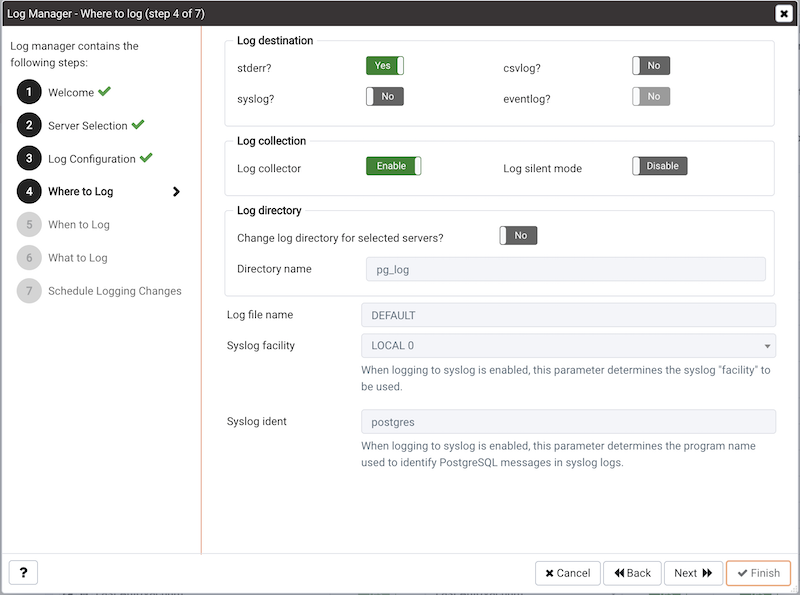Viewport: 800px width, 595px height.
Task: Click the step 6 circle icon
Action: click(29, 258)
